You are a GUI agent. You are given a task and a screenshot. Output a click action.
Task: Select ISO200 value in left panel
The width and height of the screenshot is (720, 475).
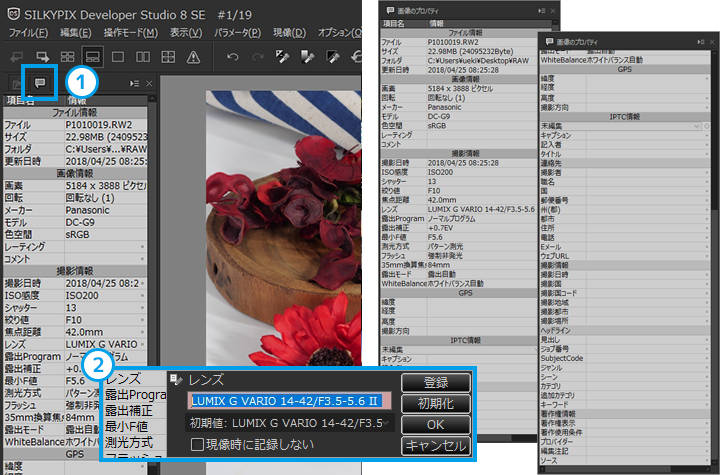tap(82, 295)
